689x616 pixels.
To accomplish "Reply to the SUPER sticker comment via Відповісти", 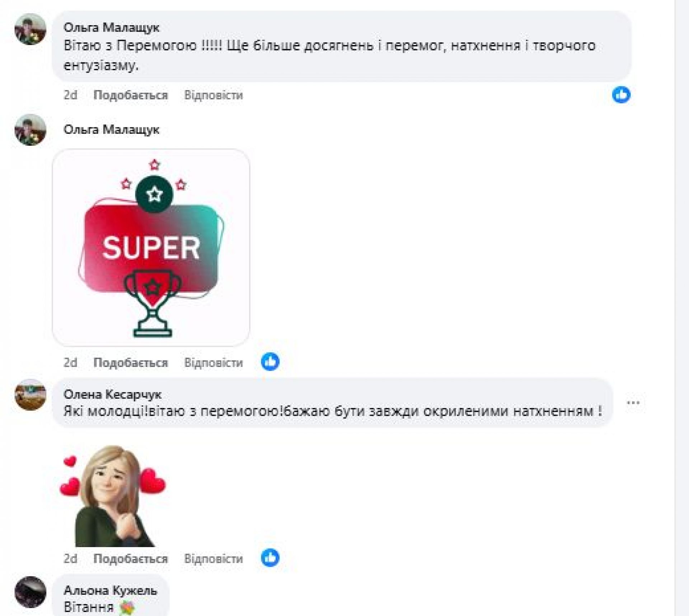I will point(214,363).
